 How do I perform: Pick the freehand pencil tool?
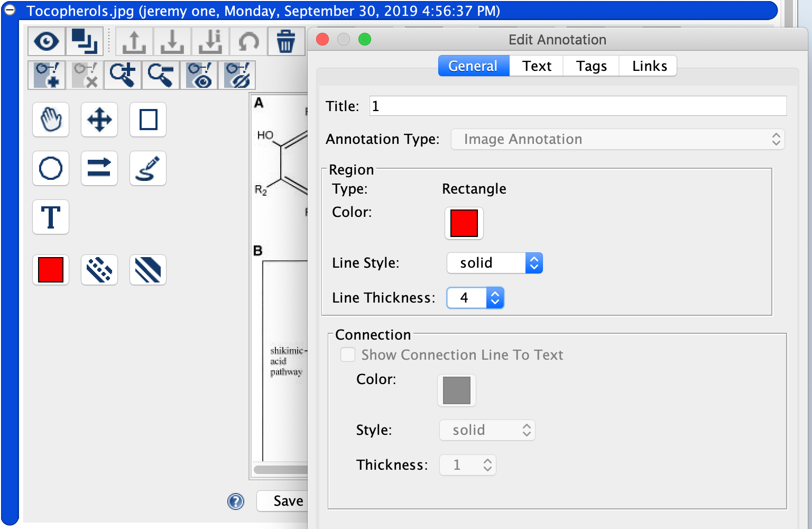point(147,168)
